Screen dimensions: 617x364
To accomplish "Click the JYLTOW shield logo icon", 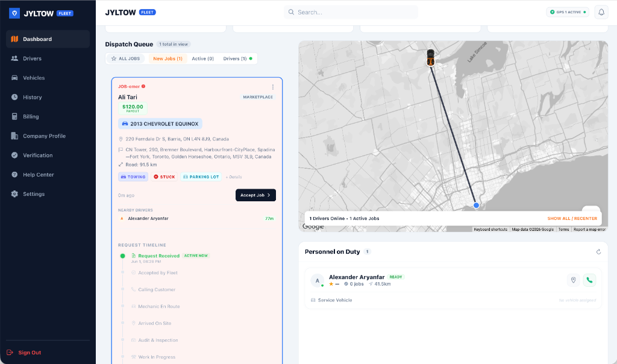I will [14, 13].
